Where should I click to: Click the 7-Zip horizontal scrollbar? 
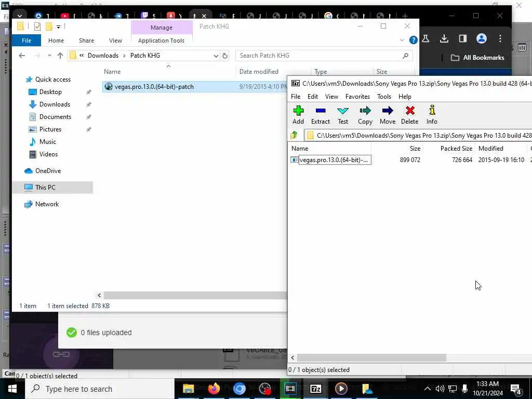pos(371,357)
